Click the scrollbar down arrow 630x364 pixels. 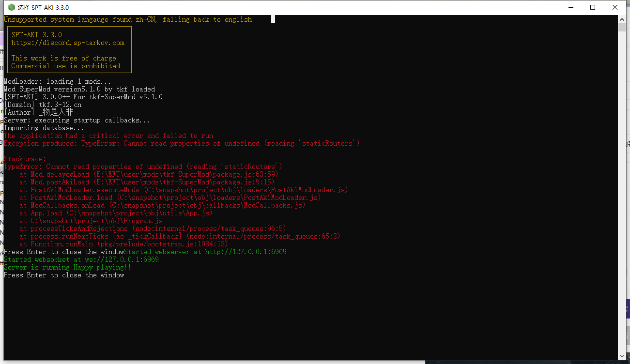622,357
